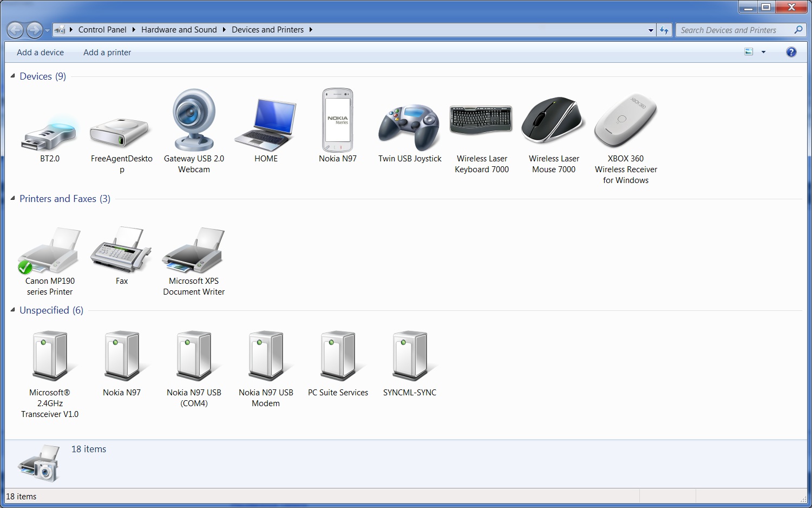Select the Fax machine icon

point(121,250)
